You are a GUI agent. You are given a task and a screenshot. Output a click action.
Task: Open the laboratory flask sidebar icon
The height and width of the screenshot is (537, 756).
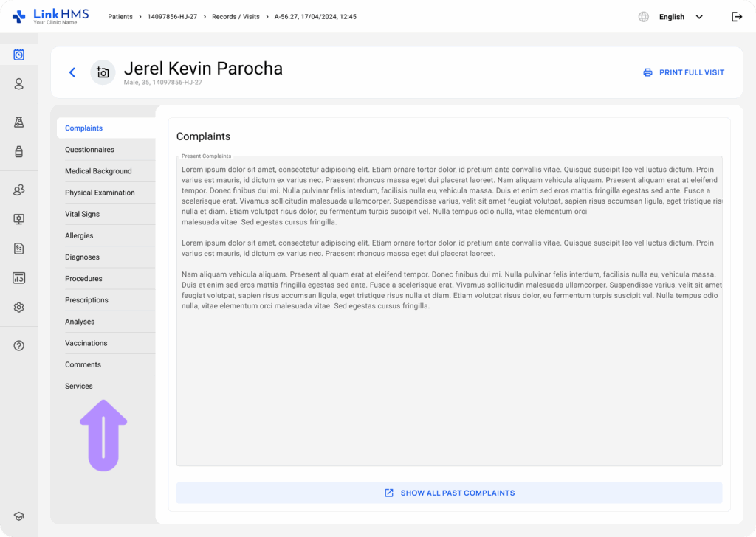click(19, 122)
